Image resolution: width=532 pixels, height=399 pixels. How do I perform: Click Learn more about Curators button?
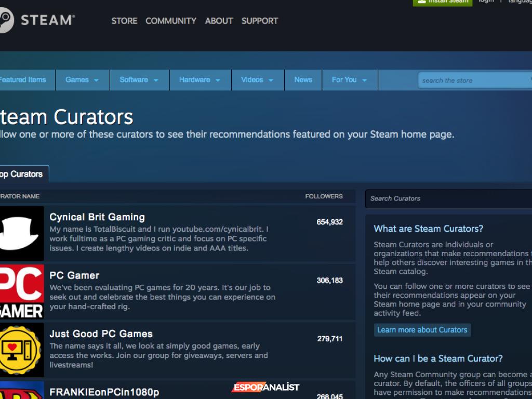(422, 330)
